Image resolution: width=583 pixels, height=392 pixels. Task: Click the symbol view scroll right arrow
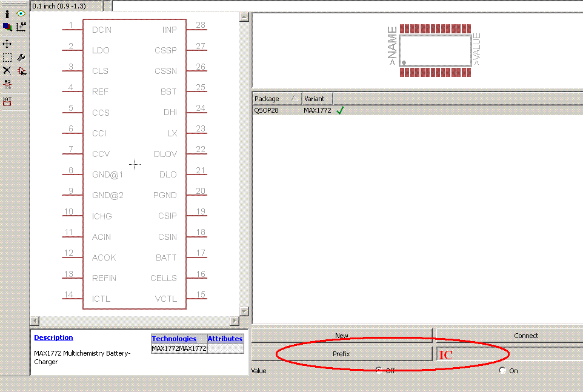click(x=235, y=321)
